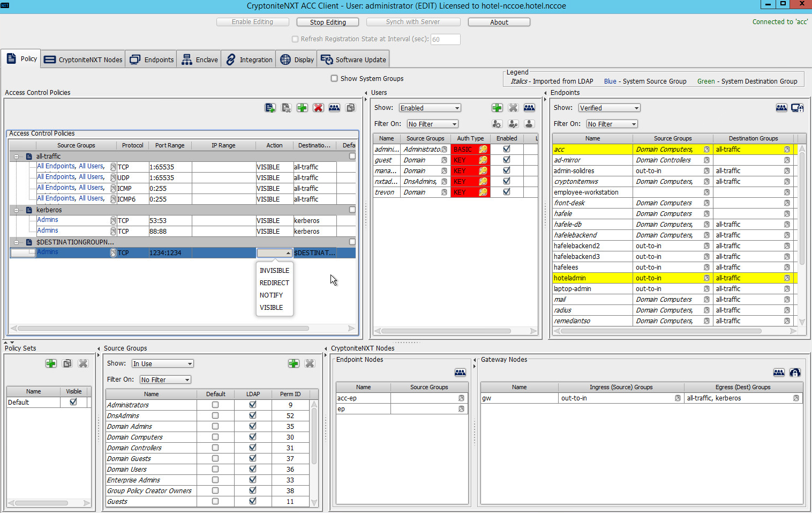The height and width of the screenshot is (513, 812).
Task: Collapse the all-traffic policy tree node
Action: [16, 157]
